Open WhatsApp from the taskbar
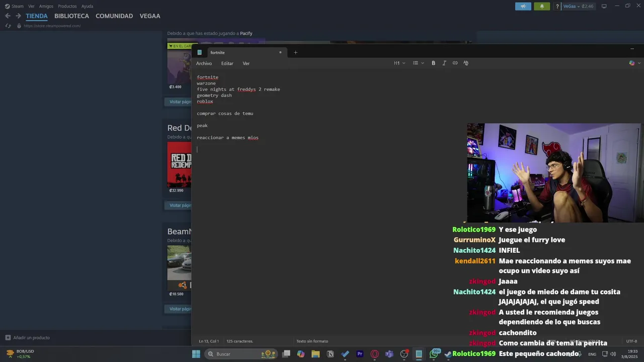Screen dimensions: 644x362 tap(434, 354)
